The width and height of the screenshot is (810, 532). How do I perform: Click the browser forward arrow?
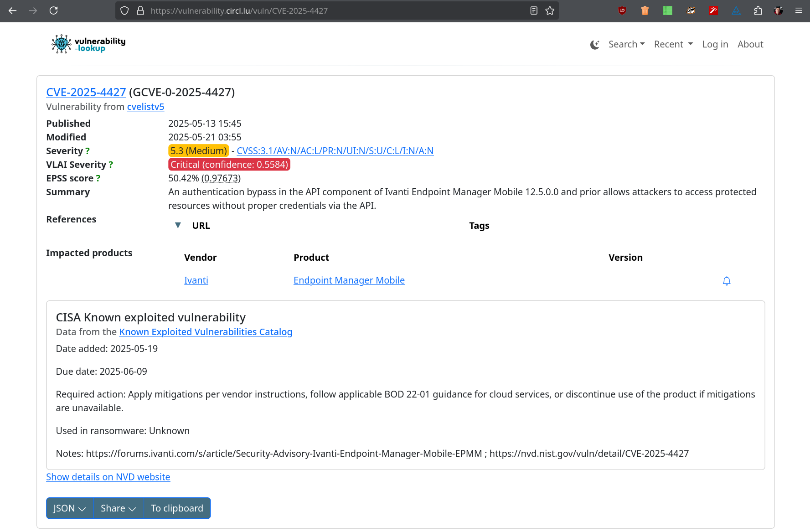[33, 10]
